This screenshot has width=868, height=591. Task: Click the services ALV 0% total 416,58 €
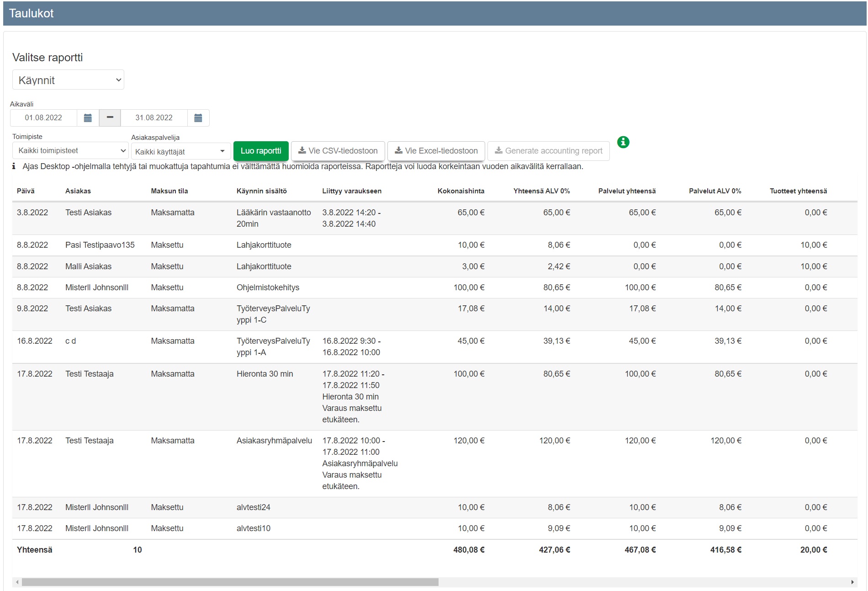(x=726, y=550)
